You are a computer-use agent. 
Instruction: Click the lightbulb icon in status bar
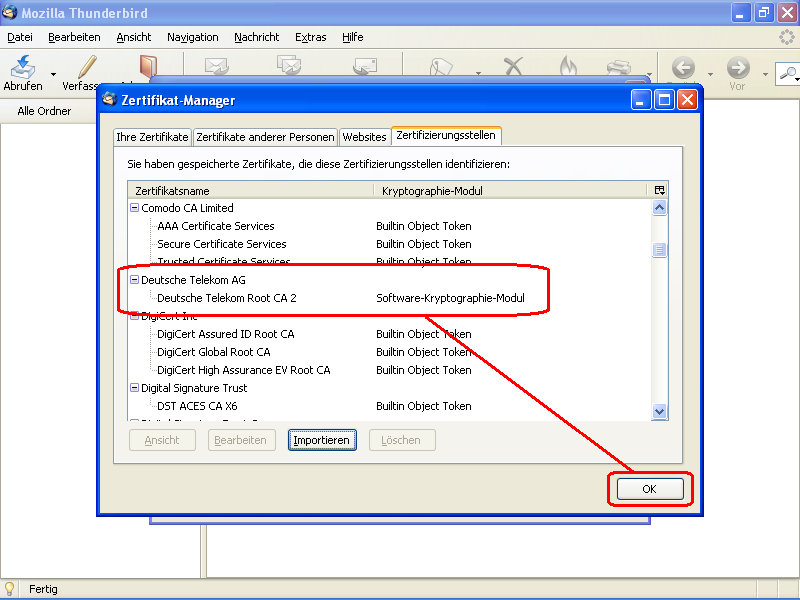(x=11, y=589)
